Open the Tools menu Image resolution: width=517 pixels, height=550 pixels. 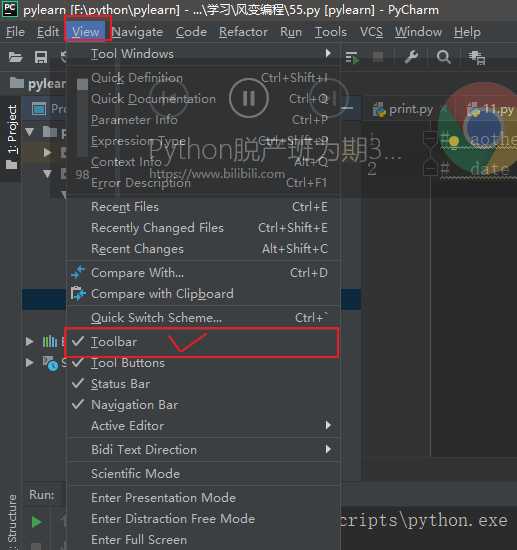tap(331, 32)
